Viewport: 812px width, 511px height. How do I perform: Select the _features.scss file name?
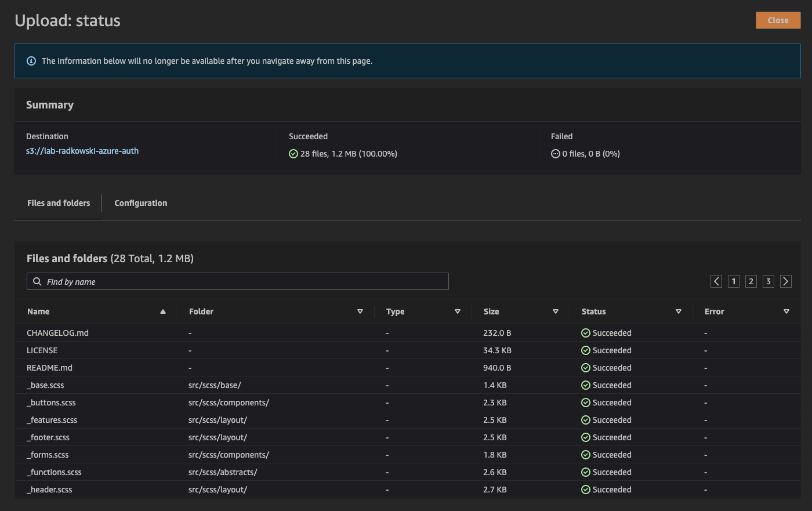[52, 420]
